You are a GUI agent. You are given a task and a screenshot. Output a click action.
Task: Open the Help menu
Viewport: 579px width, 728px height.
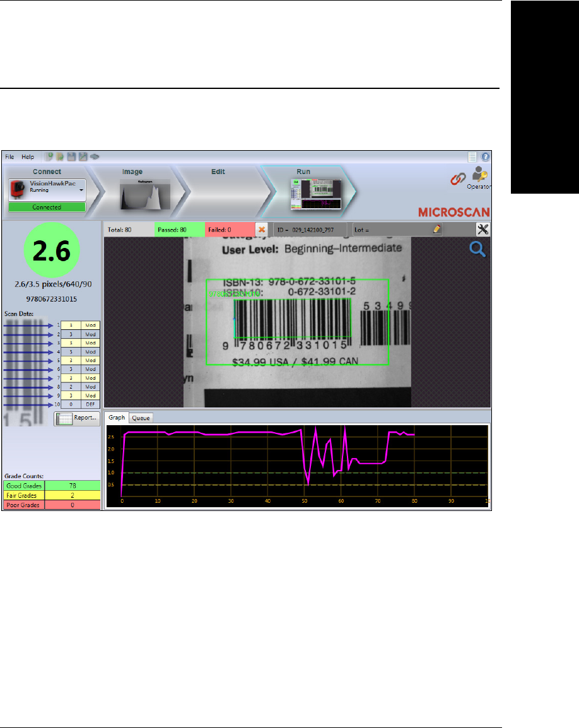coord(28,157)
